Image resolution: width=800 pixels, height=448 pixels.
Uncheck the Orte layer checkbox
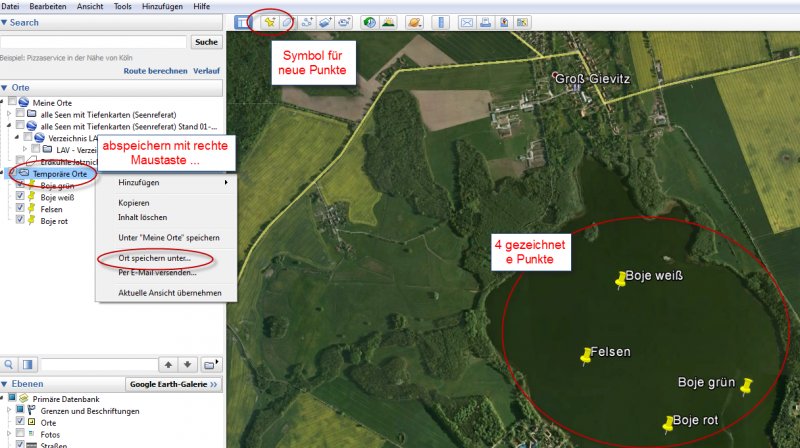point(20,421)
